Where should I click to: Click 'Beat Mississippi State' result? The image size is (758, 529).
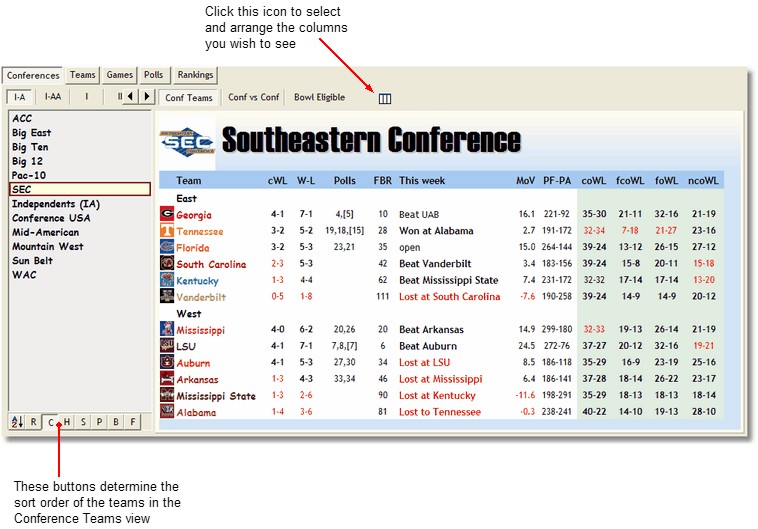click(448, 280)
